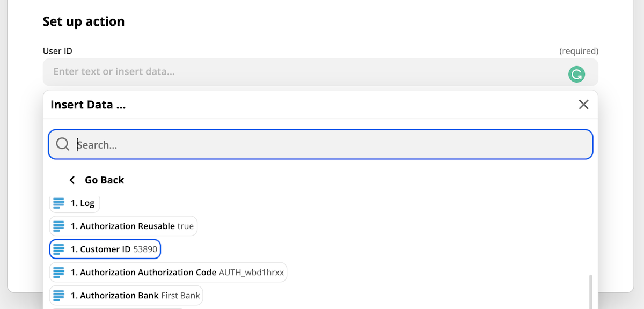This screenshot has width=644, height=309.
Task: Select Authorization Reusable true value
Action: [123, 226]
